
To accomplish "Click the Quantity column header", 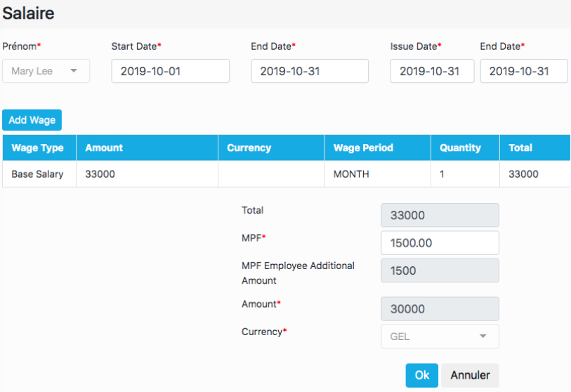I will point(465,148).
